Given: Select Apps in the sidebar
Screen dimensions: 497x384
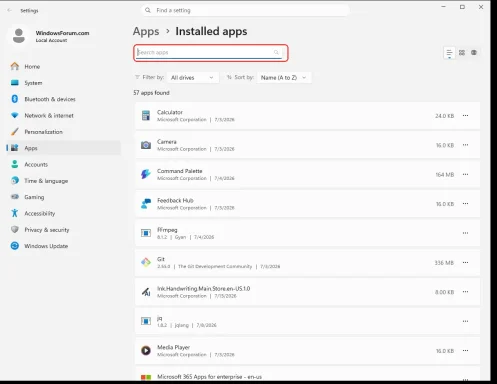Looking at the screenshot, I should [x=63, y=148].
